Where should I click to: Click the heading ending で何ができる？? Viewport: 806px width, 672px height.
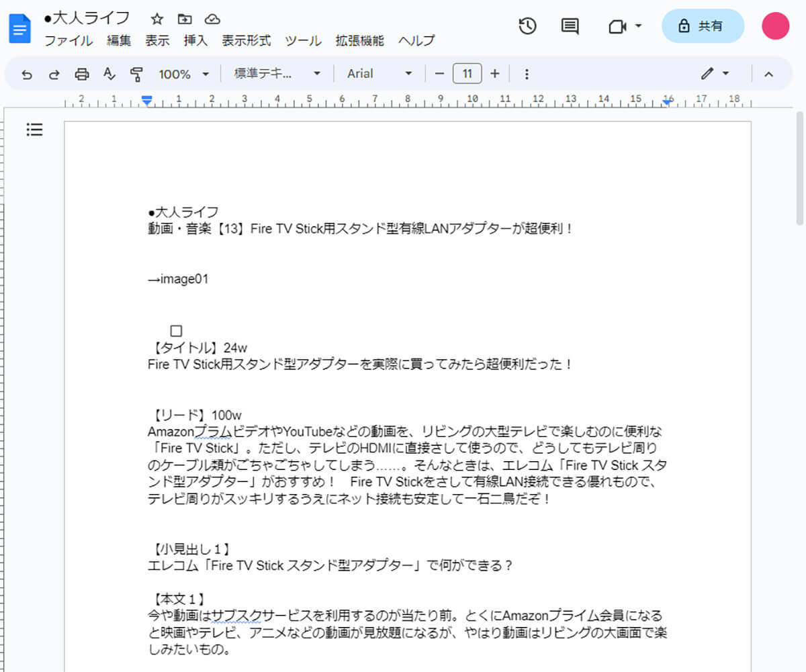click(330, 565)
